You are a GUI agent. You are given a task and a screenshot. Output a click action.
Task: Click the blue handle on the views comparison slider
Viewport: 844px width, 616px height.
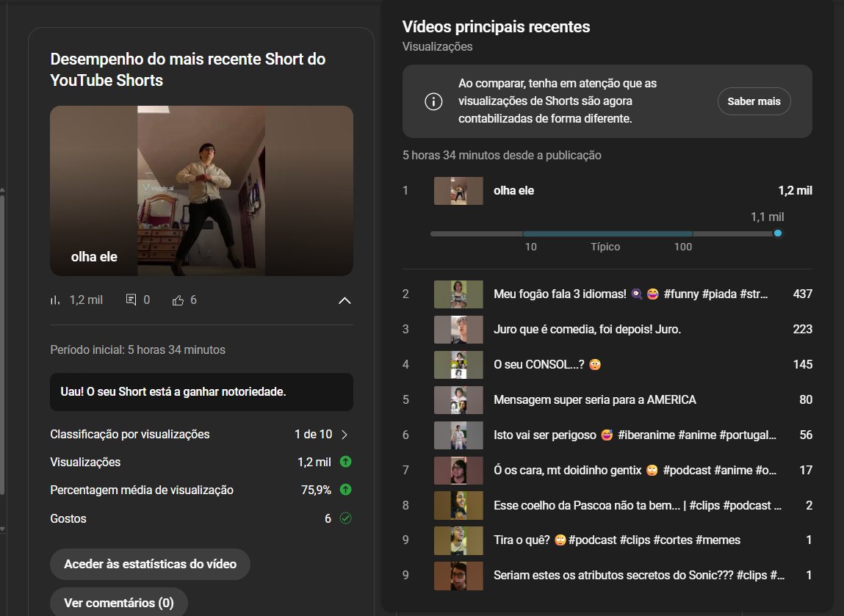coord(777,233)
